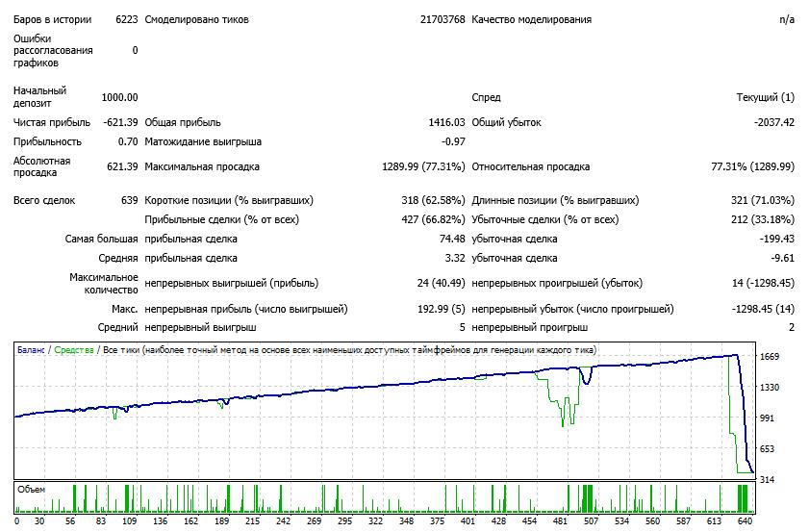The image size is (809, 532).
Task: Click the 'Спред' label
Action: click(486, 97)
